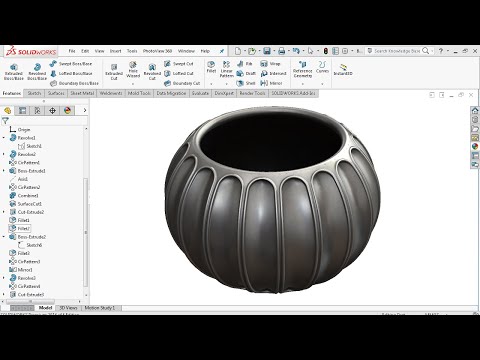Expand the Cut-Extrude2 feature node
Screen dimensions: 480x360
click(x=4, y=212)
